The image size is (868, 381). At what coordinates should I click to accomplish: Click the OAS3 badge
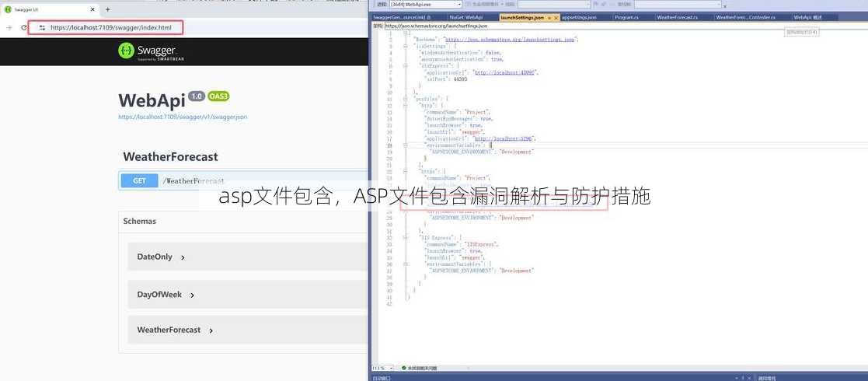click(x=218, y=96)
